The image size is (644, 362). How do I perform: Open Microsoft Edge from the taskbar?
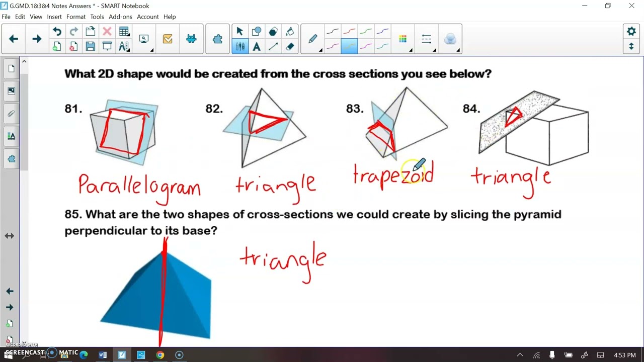point(84,355)
